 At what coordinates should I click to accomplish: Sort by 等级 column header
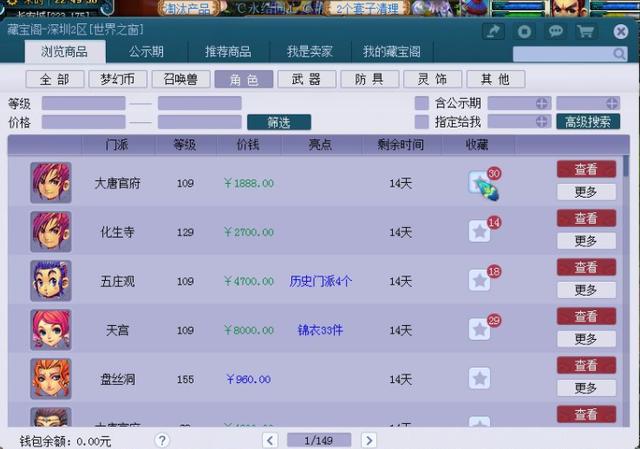click(184, 144)
